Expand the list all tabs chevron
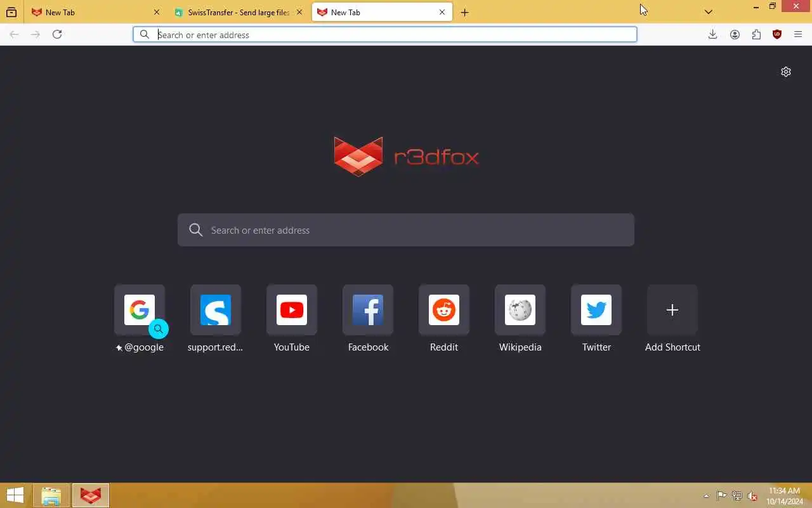The width and height of the screenshot is (812, 508). (x=709, y=12)
